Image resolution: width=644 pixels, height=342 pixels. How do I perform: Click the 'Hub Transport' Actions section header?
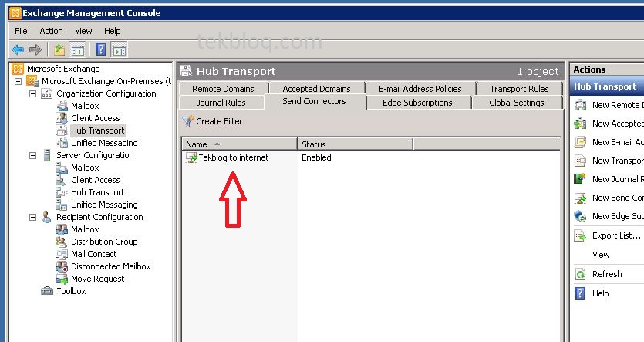pyautogui.click(x=609, y=86)
